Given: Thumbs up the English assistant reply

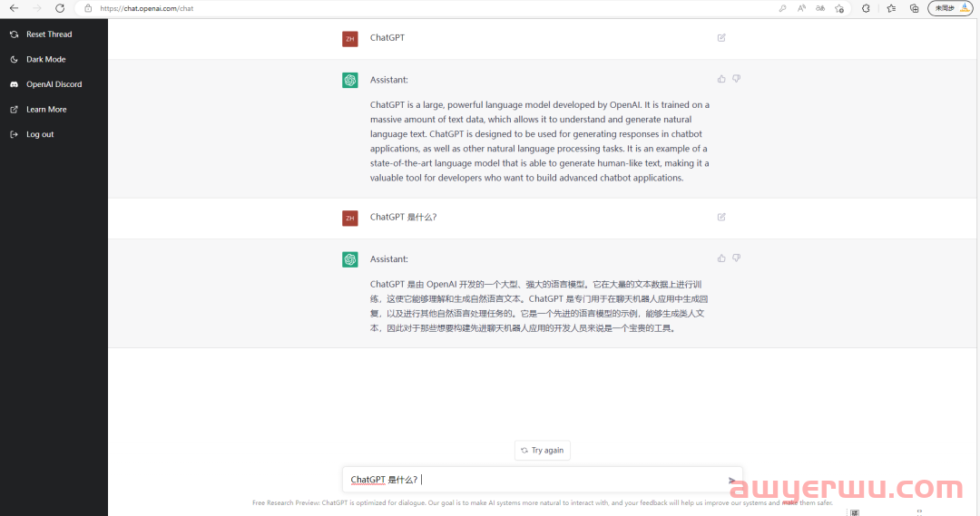Looking at the screenshot, I should point(721,79).
